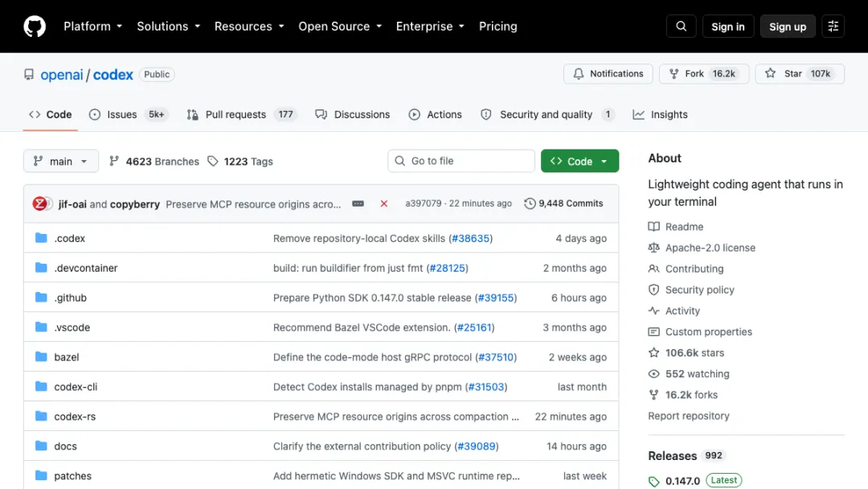868x489 pixels.
Task: Switch to the Insights tab
Action: [660, 115]
